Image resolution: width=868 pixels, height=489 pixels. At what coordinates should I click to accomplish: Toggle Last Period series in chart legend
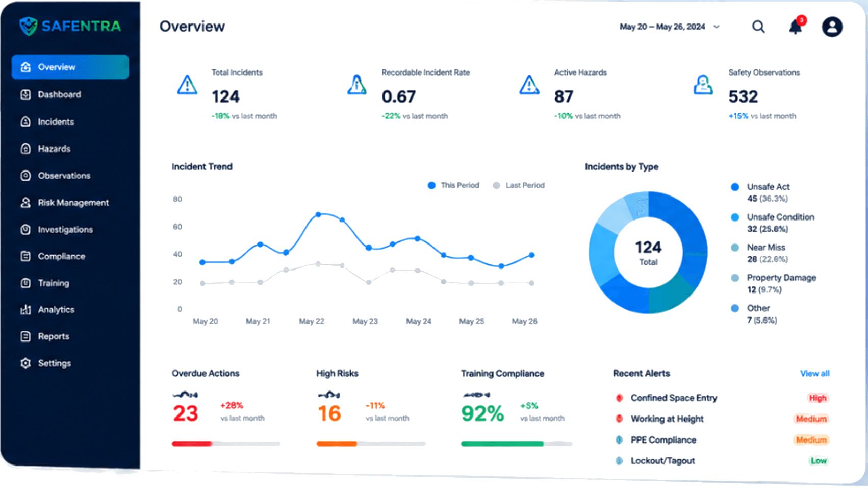coord(519,185)
